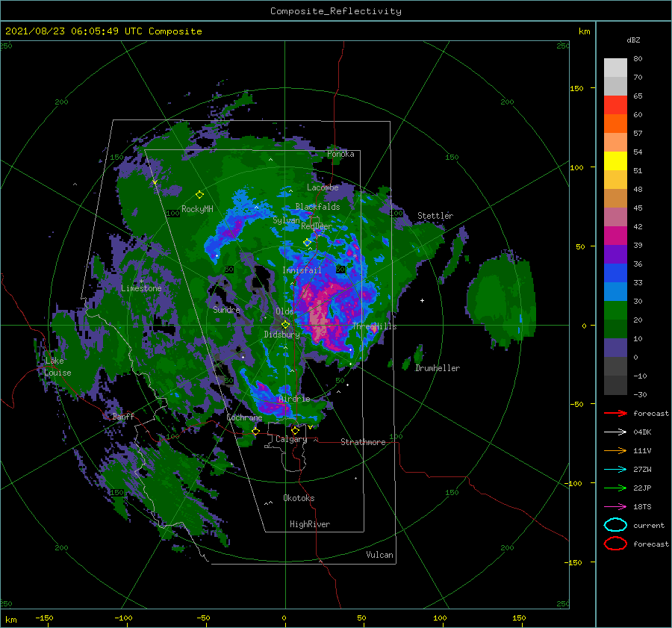
Task: Click the Sundre label
Action: pyautogui.click(x=226, y=309)
